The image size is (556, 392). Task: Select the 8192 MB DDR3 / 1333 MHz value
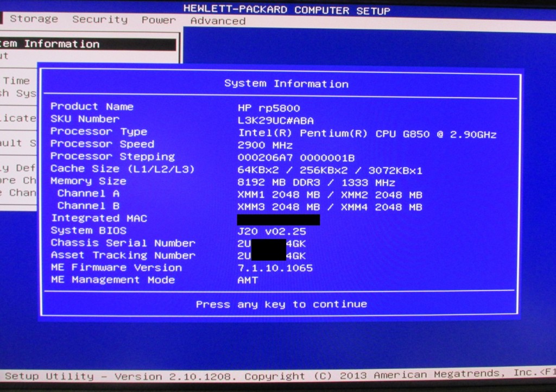point(316,182)
